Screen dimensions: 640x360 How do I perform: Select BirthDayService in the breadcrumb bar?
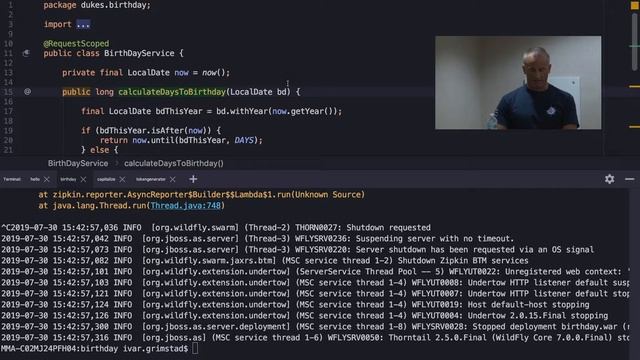(x=78, y=163)
